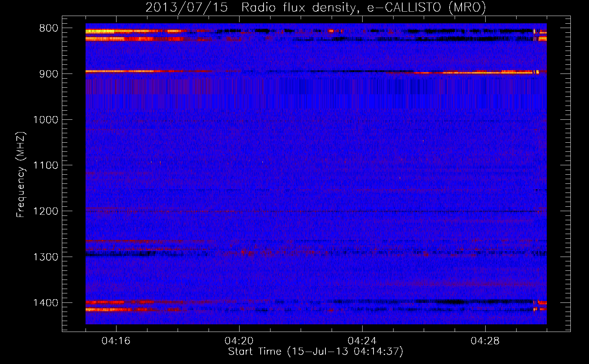589x364 pixels.
Task: Click the 1100 frequency tick label
Action: coord(46,166)
